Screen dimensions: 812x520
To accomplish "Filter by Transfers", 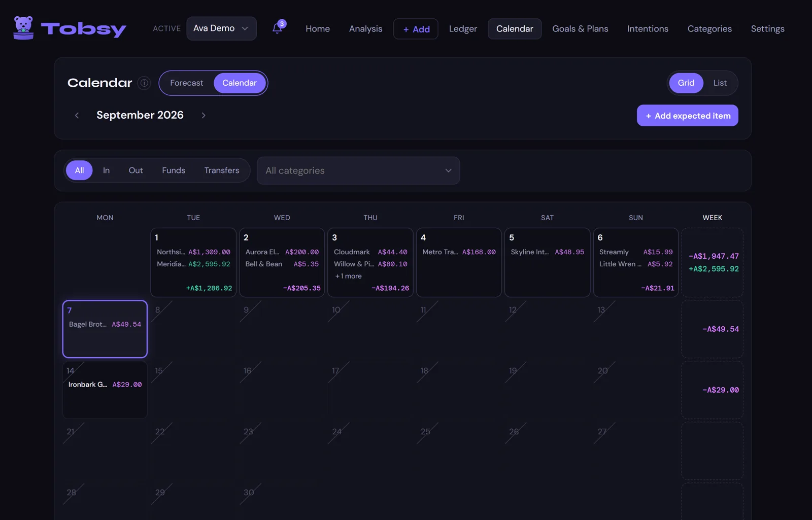I will pyautogui.click(x=222, y=170).
